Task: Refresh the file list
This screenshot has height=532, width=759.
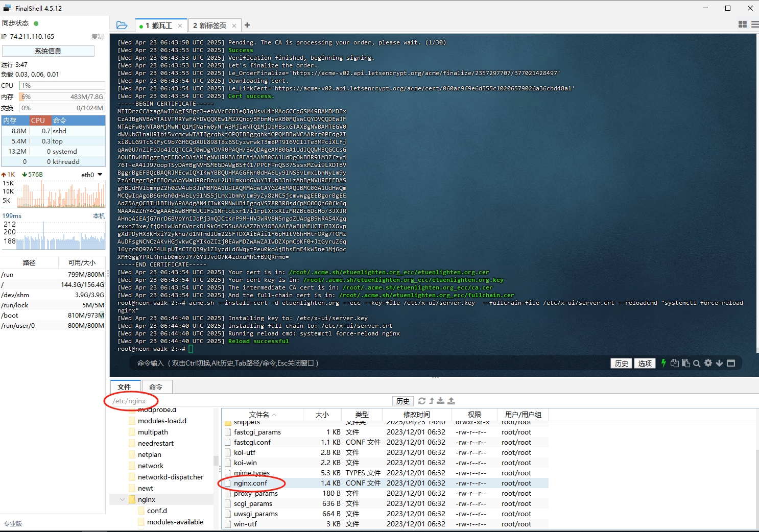Action: click(x=422, y=401)
